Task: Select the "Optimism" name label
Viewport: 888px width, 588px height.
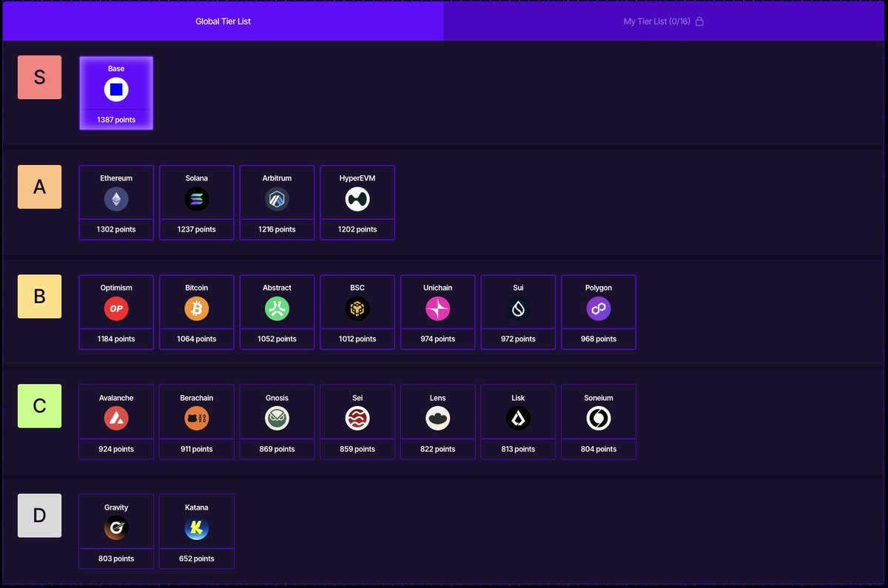Action: click(x=116, y=288)
